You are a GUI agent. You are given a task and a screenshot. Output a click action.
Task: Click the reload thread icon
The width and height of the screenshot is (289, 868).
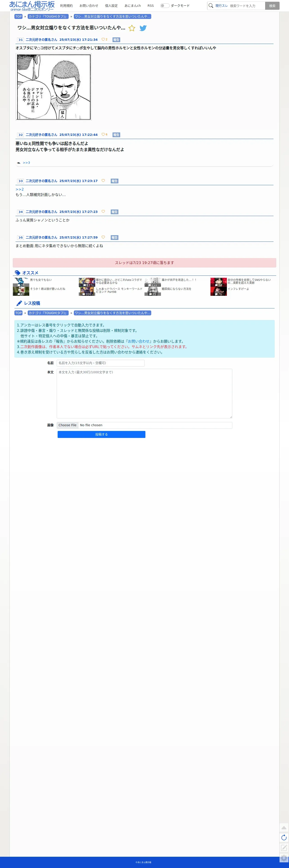click(x=284, y=838)
